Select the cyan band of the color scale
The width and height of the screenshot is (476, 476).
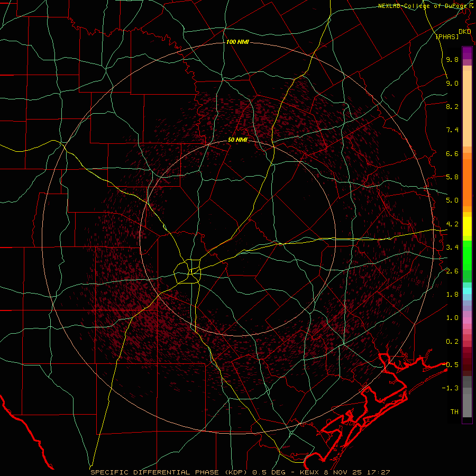coord(467,291)
